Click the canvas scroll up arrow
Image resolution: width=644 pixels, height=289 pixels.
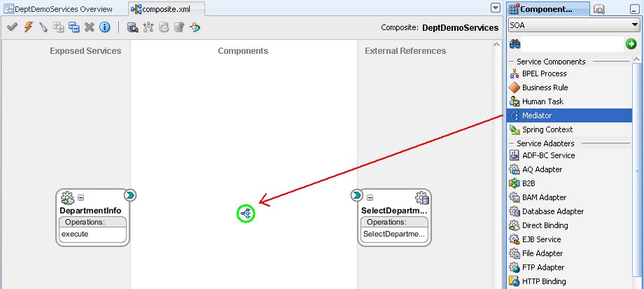pos(496,44)
